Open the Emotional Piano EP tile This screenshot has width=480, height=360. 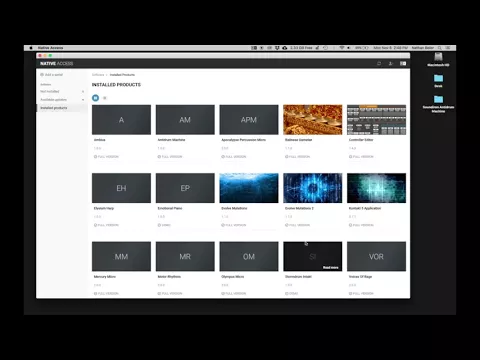[185, 188]
